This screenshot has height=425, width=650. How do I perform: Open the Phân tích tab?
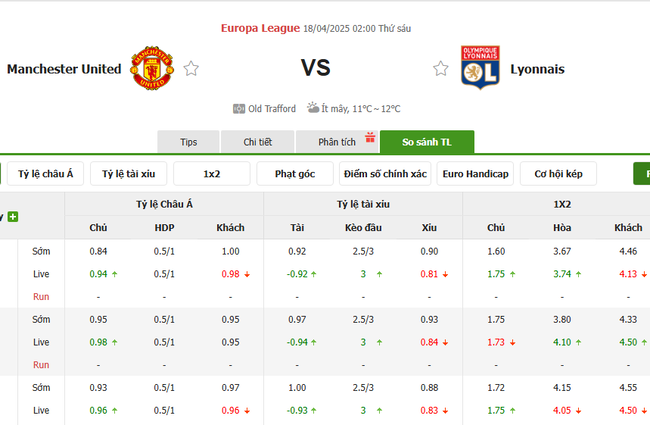pyautogui.click(x=336, y=142)
